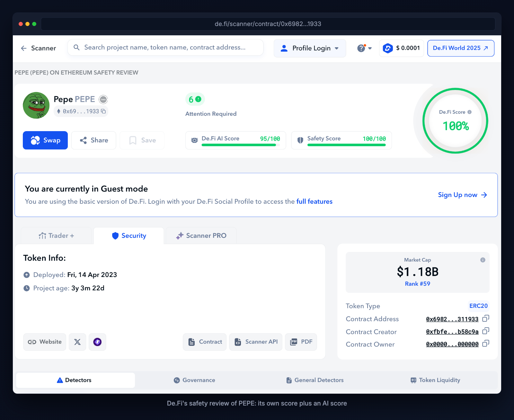Click Sign Up now link
514x420 pixels.
[x=463, y=195]
